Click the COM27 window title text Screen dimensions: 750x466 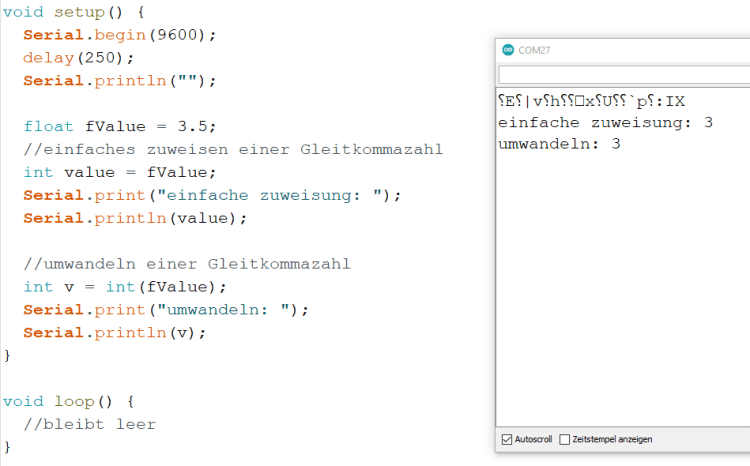[535, 50]
